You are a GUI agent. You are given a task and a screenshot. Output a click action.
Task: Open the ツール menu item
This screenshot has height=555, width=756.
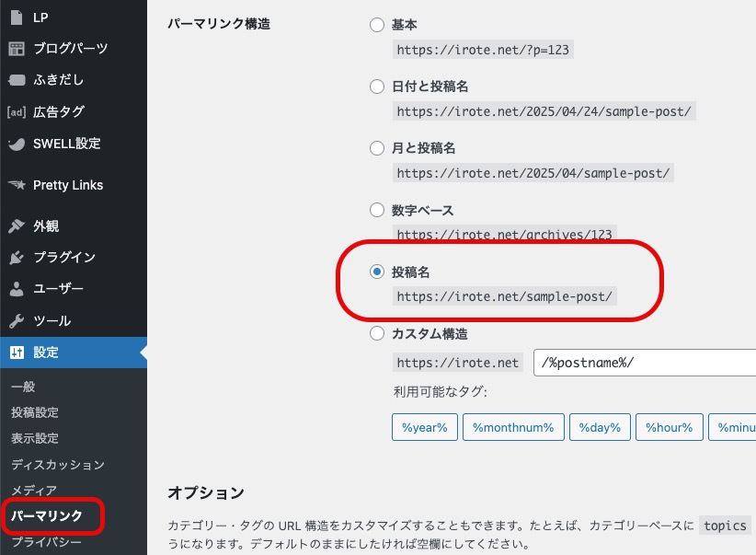pos(52,321)
